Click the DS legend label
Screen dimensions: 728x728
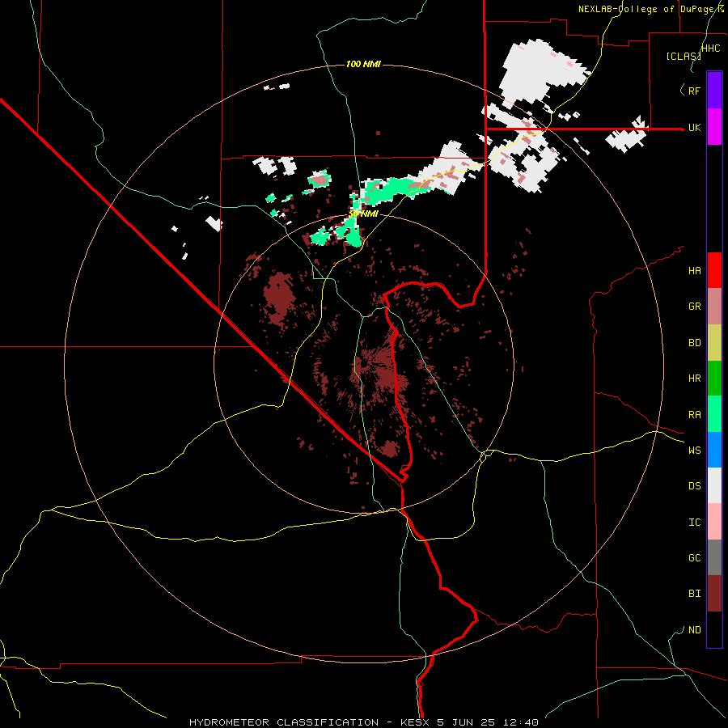click(694, 486)
